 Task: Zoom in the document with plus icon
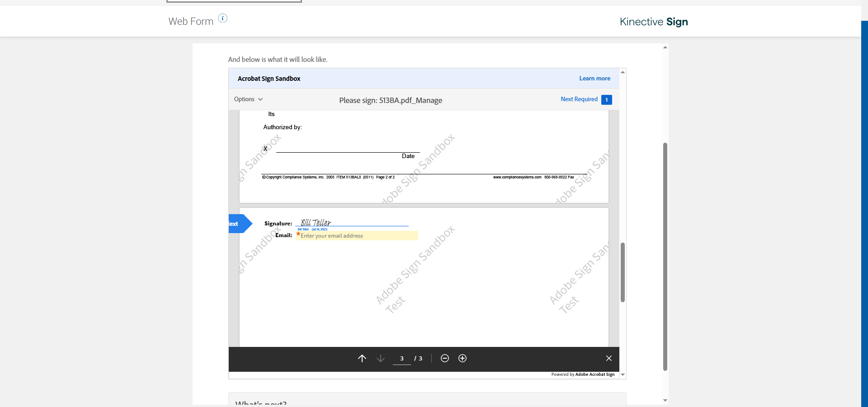click(462, 358)
